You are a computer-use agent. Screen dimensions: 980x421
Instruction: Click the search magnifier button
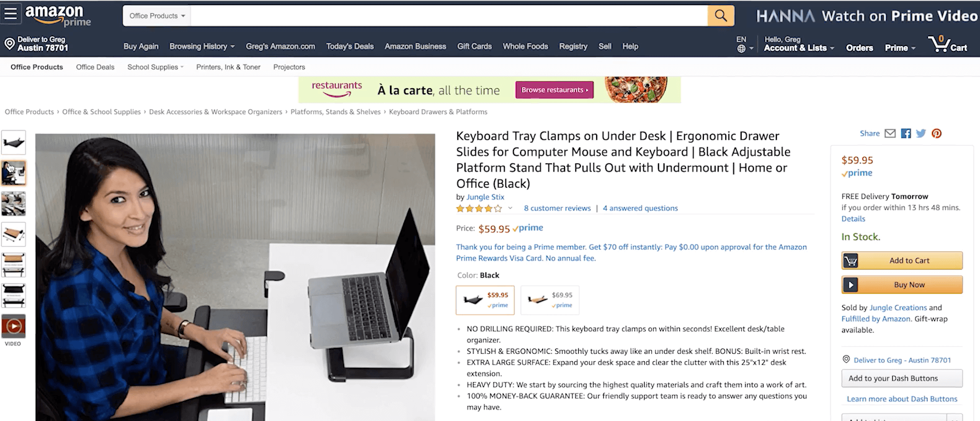click(x=721, y=16)
